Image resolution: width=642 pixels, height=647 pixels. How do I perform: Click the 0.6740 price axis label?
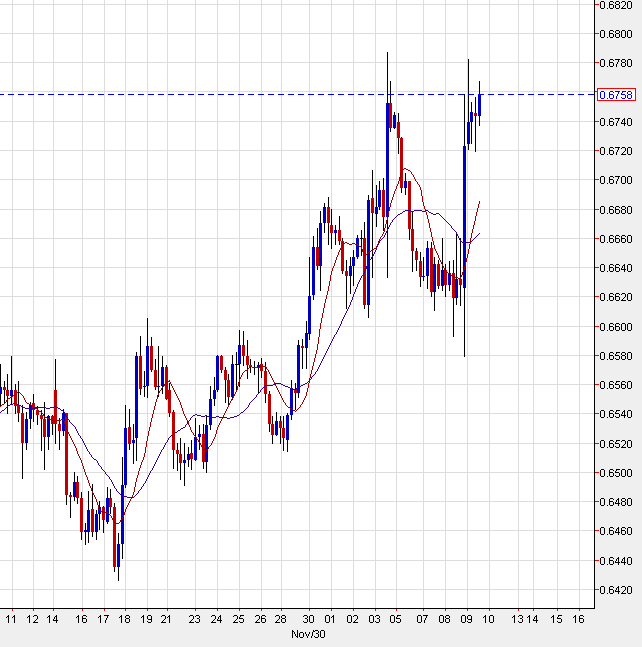click(x=616, y=122)
